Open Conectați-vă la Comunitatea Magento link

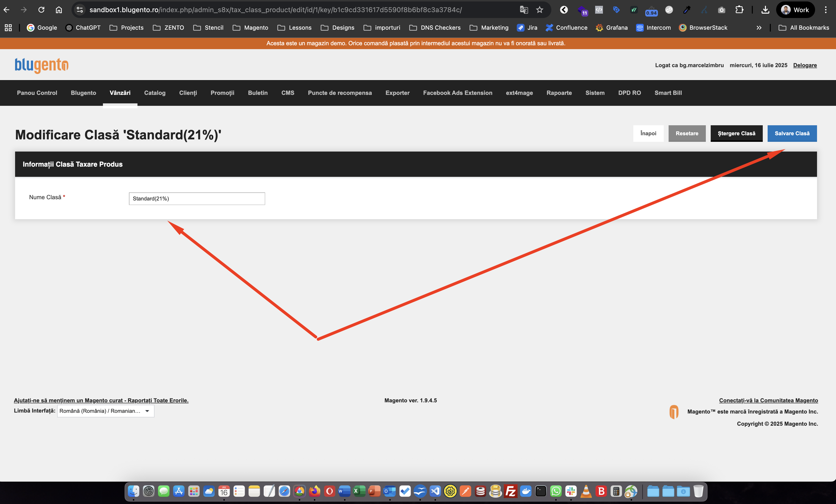pos(768,400)
